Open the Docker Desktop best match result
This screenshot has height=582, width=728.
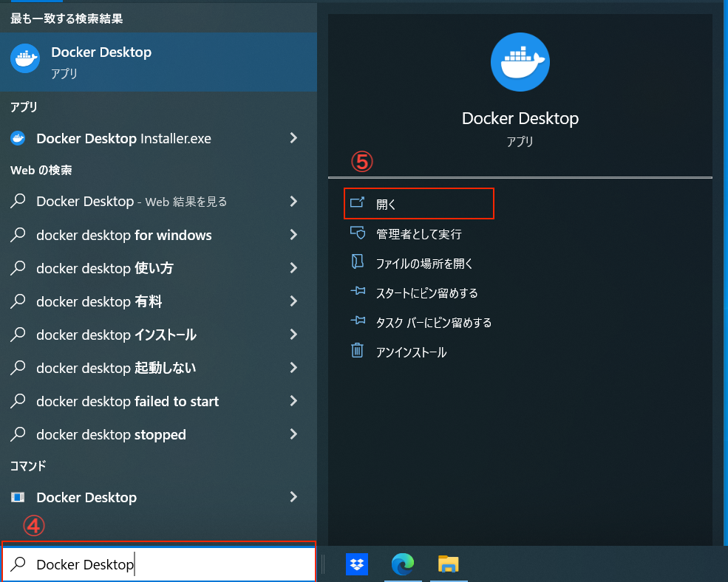pyautogui.click(x=158, y=62)
